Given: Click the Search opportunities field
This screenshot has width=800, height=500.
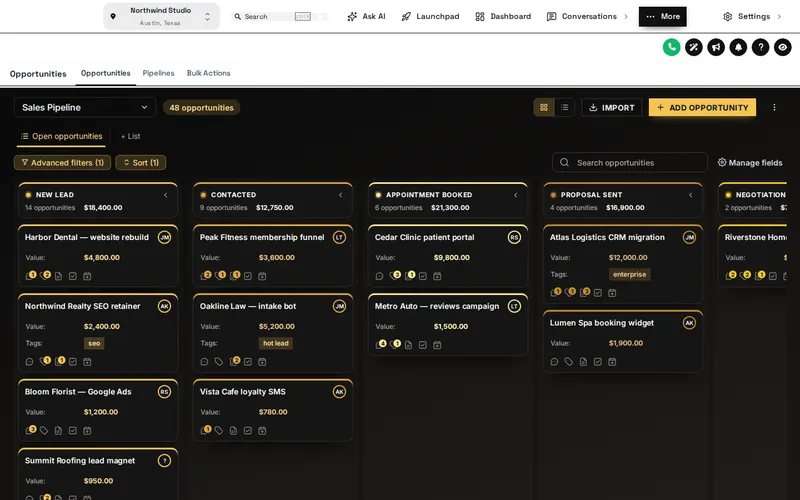Looking at the screenshot, I should click(x=630, y=162).
